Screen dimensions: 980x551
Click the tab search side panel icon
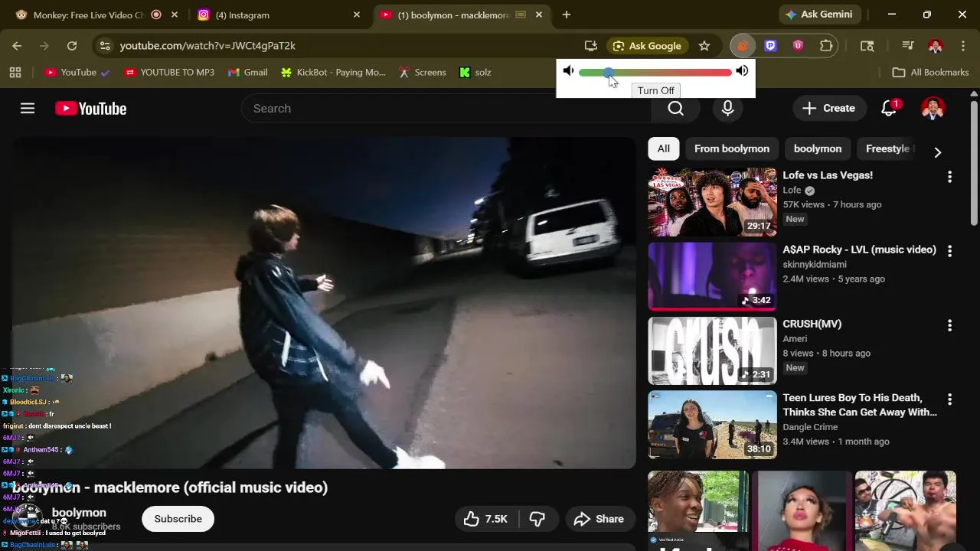pos(867,46)
